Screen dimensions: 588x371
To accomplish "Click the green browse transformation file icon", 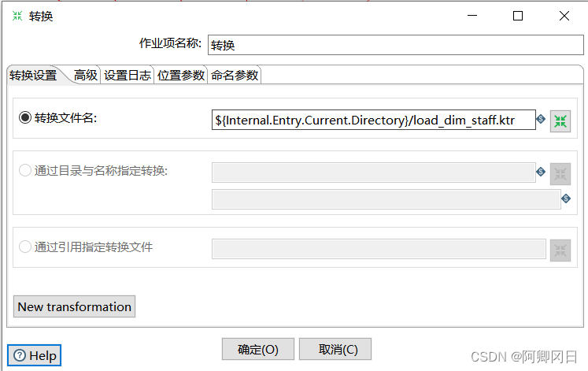I will click(560, 121).
